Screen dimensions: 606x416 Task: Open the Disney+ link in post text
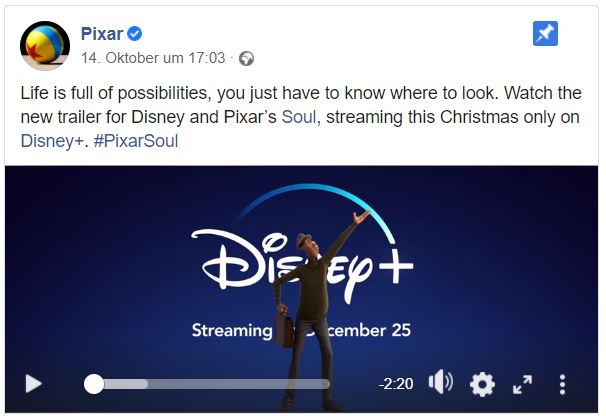tap(48, 141)
